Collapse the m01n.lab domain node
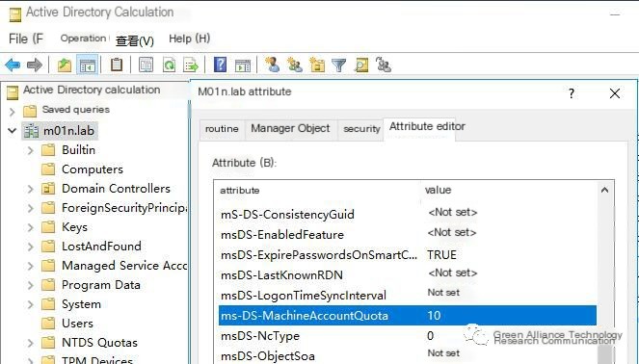This screenshot has height=364, width=639. [x=13, y=131]
